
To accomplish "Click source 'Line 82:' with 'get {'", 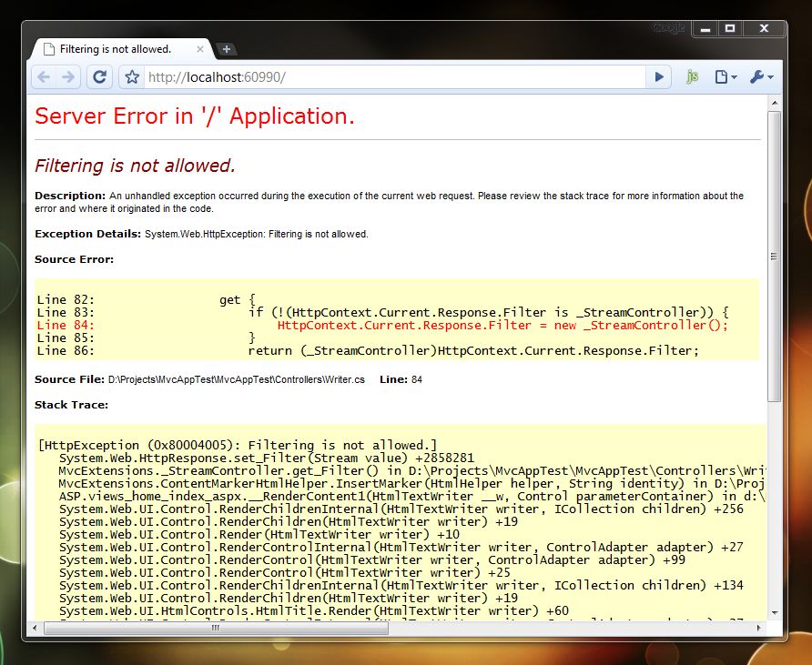I will click(146, 300).
